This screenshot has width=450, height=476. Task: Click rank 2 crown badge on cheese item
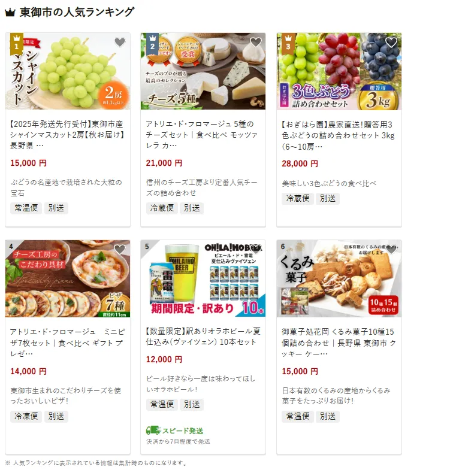point(153,43)
